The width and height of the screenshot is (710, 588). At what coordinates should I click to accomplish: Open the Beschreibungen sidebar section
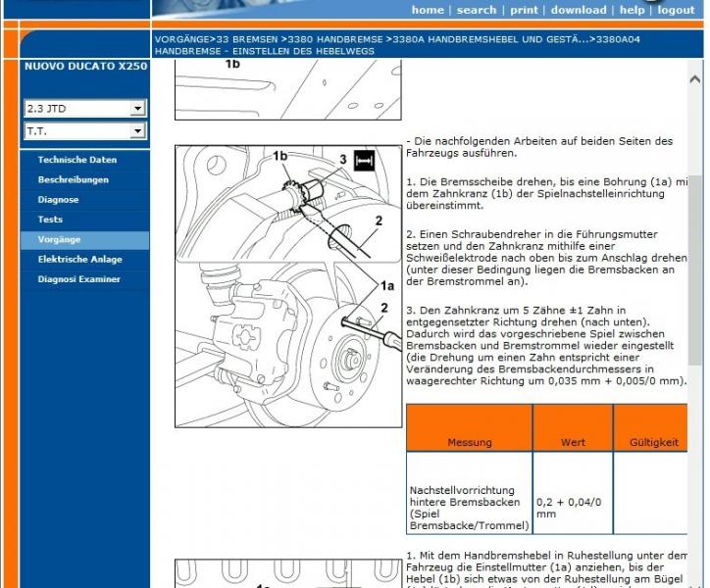(73, 180)
